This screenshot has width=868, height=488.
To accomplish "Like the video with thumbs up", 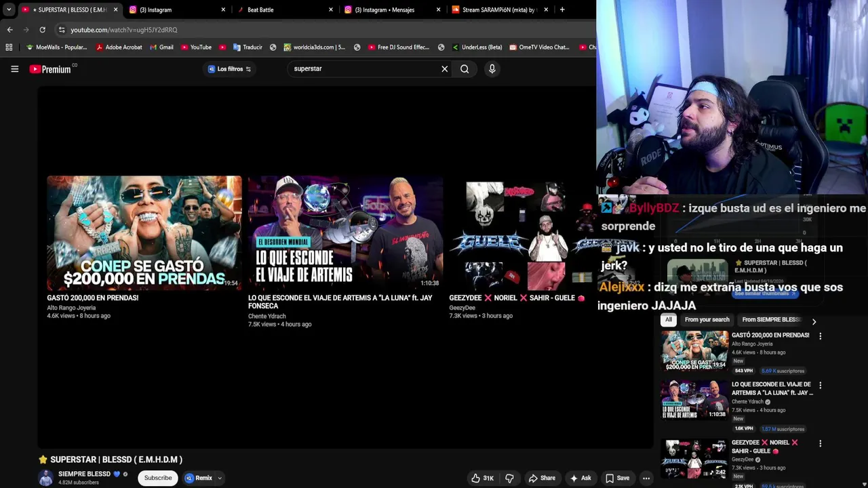I will pos(483,478).
